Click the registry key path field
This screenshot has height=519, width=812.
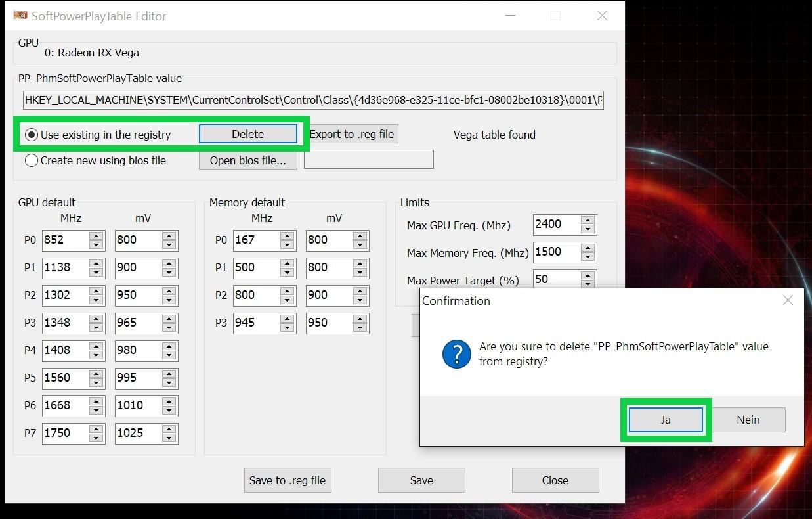pos(313,101)
